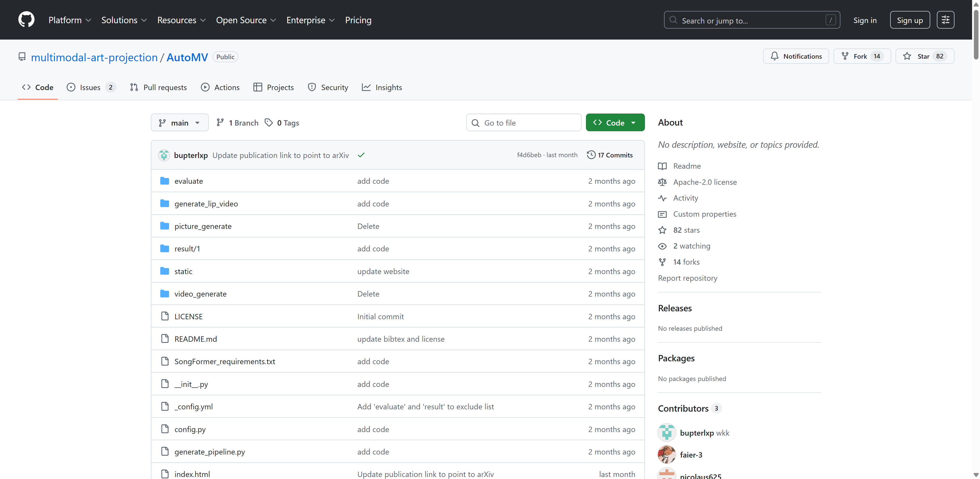980x479 pixels.
Task: Open the evaluate folder
Action: pyautogui.click(x=188, y=181)
